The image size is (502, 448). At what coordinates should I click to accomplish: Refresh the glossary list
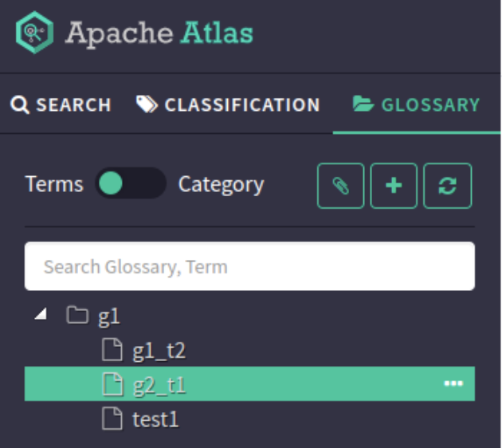tap(448, 186)
